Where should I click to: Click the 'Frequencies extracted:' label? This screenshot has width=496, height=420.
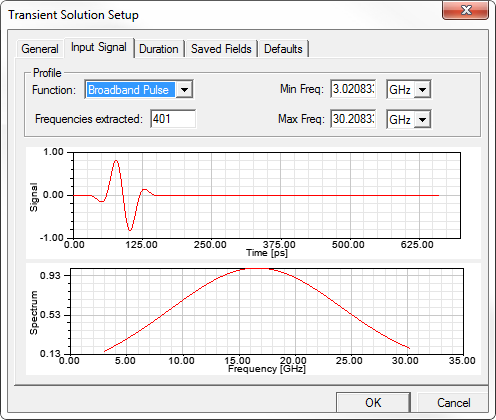89,119
